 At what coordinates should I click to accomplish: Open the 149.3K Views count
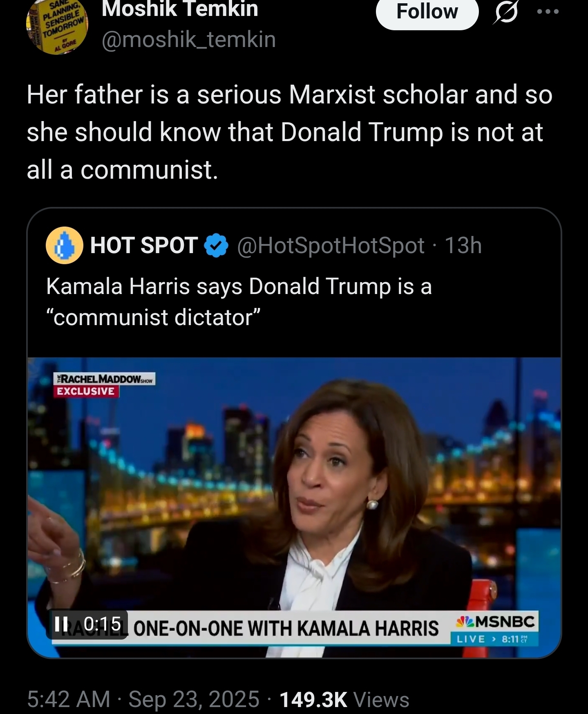344,699
